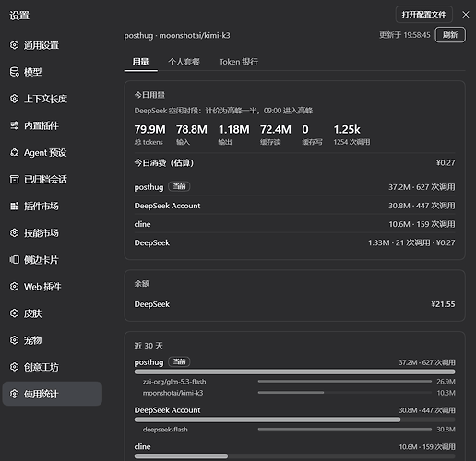Click the 打开配置文件 button
The width and height of the screenshot is (476, 461).
click(x=423, y=15)
